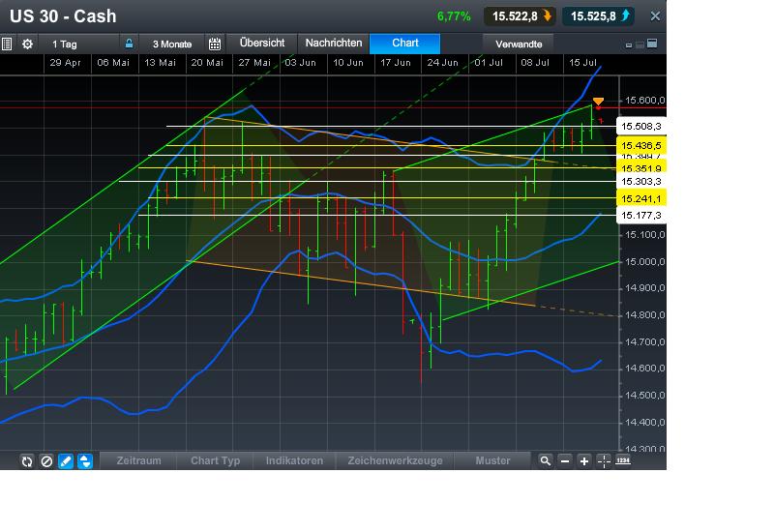Select the yellow 15.351,9 price level label
774x532 pixels.
pyautogui.click(x=641, y=167)
